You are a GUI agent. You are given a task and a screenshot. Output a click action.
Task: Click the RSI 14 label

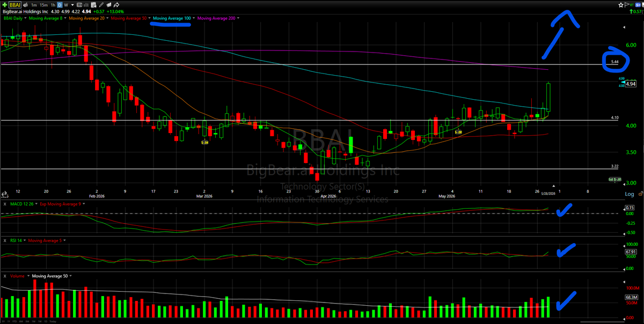point(16,240)
